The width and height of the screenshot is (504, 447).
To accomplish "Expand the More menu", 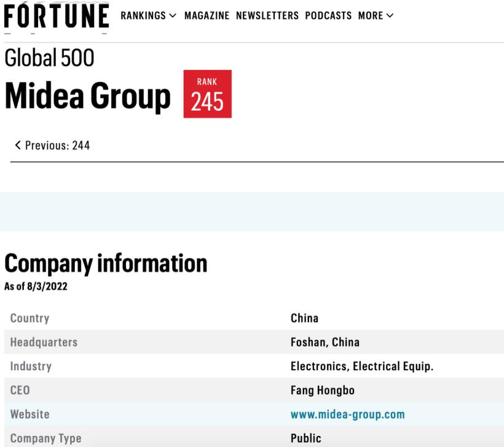I will pyautogui.click(x=371, y=16).
